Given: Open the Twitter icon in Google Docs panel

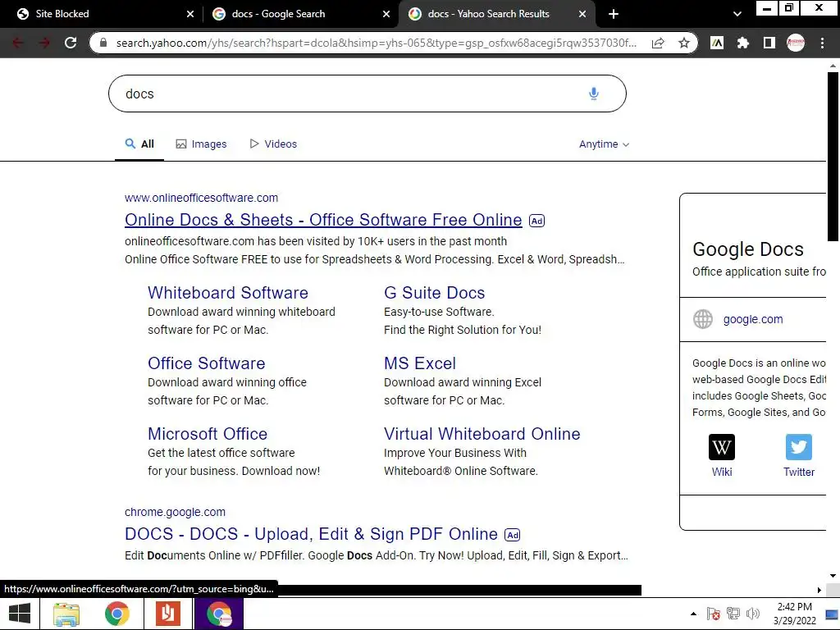Looking at the screenshot, I should [x=799, y=447].
